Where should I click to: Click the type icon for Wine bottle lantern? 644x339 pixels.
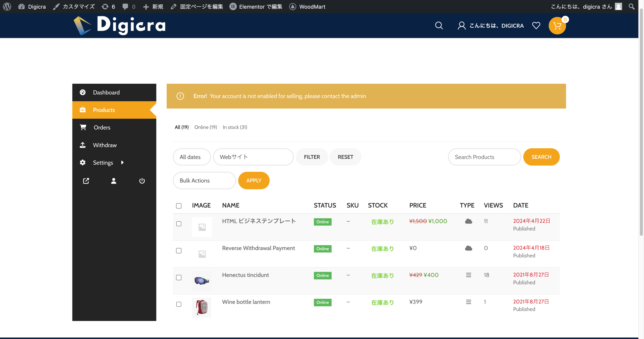point(469,302)
